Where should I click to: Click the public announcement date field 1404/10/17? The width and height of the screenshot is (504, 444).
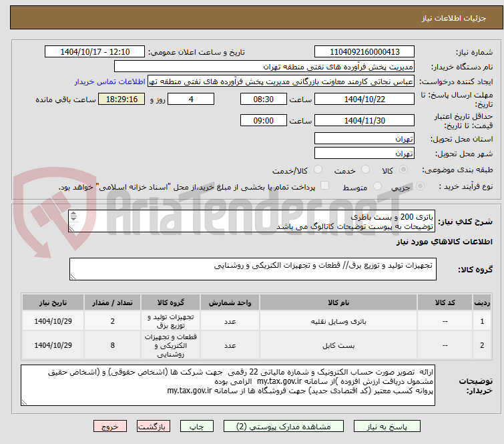point(95,52)
